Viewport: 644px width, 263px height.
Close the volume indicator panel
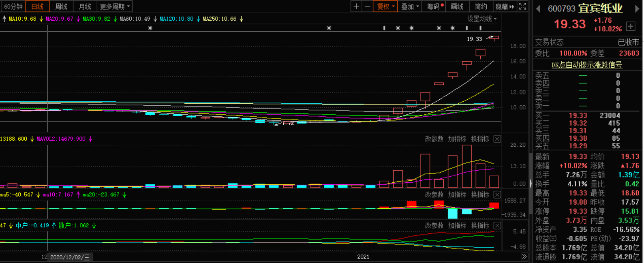(x=497, y=139)
